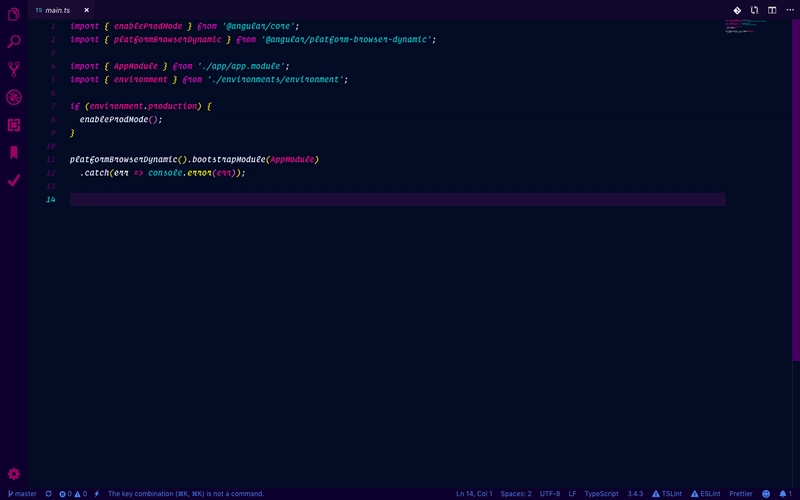The image size is (800, 500).
Task: Open the Explorer files panel
Action: (14, 15)
